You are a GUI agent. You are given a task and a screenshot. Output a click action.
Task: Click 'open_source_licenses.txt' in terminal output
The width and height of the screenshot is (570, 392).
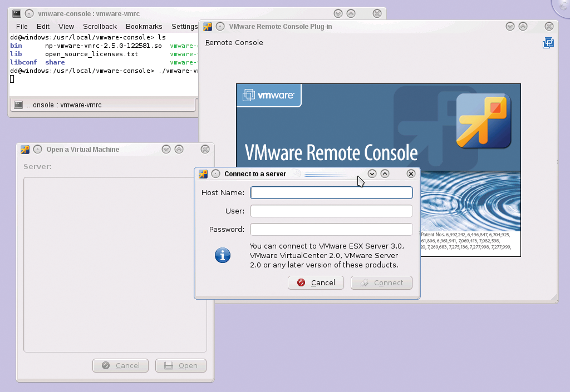[x=92, y=54]
